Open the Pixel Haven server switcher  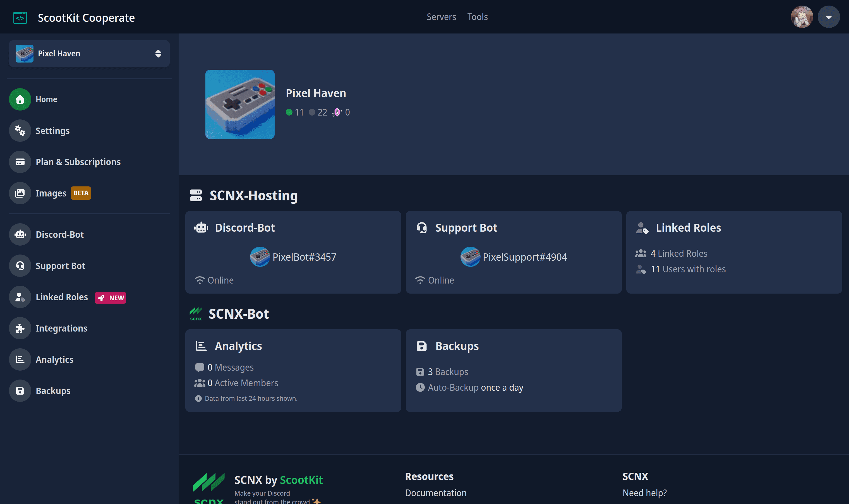click(89, 53)
